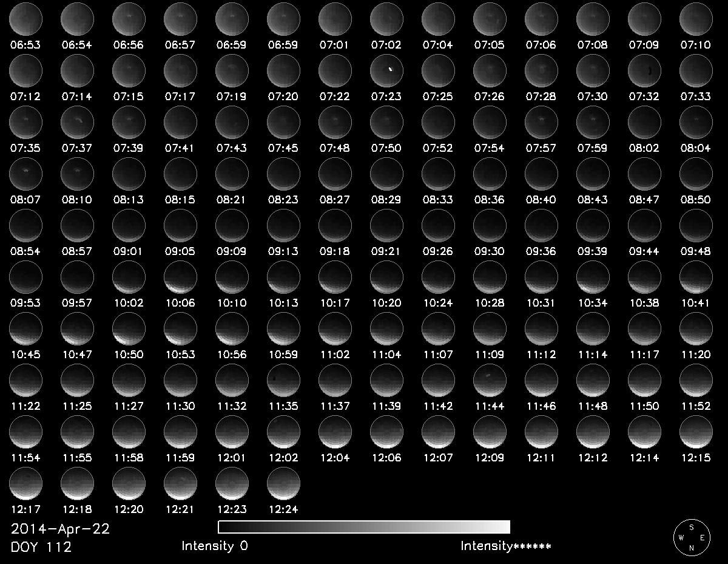
Task: Click the 09:21 timestamp label
Action: [x=386, y=251]
